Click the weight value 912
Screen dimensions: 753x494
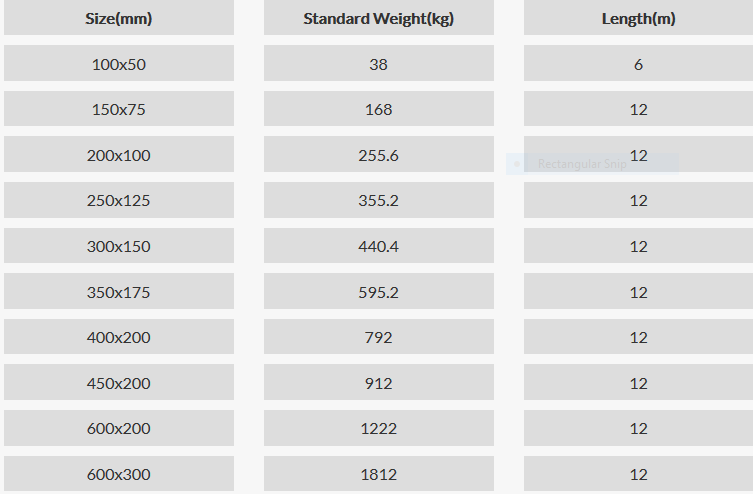point(378,383)
